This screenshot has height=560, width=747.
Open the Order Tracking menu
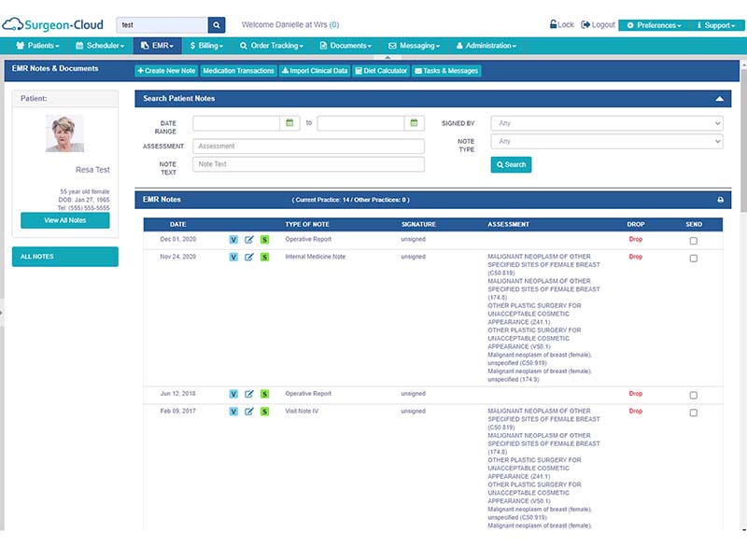[272, 46]
